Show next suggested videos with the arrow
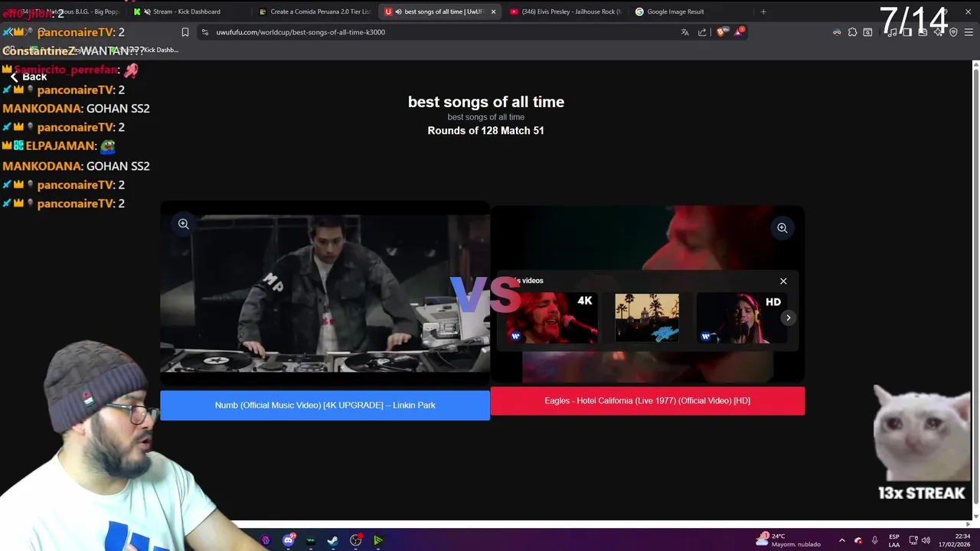The image size is (980, 551). click(788, 318)
